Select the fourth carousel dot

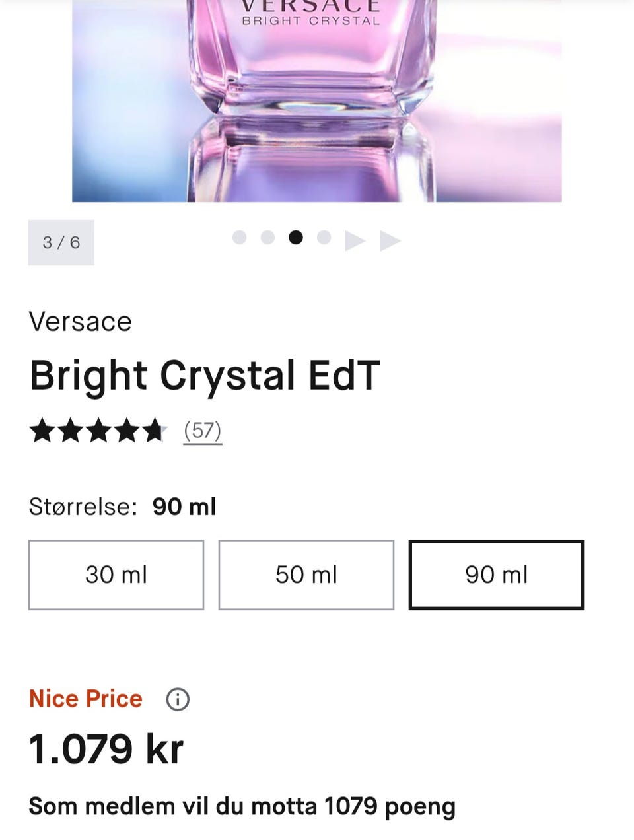click(x=324, y=237)
